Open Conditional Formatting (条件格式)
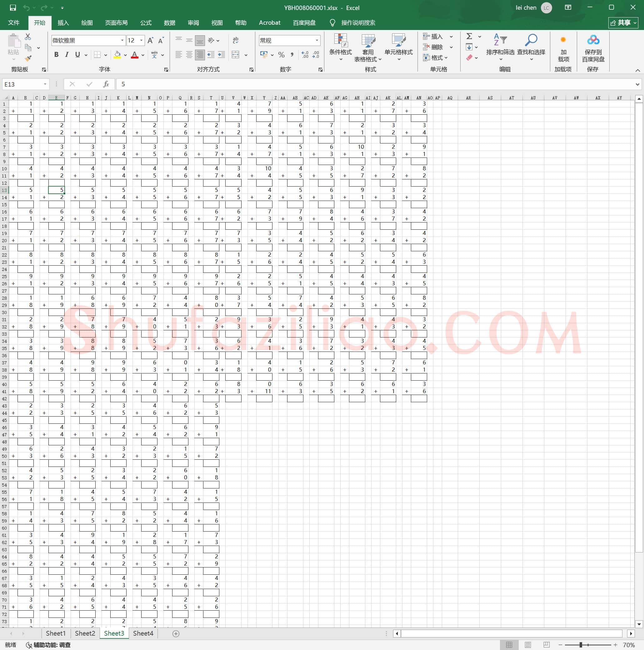 pyautogui.click(x=340, y=47)
